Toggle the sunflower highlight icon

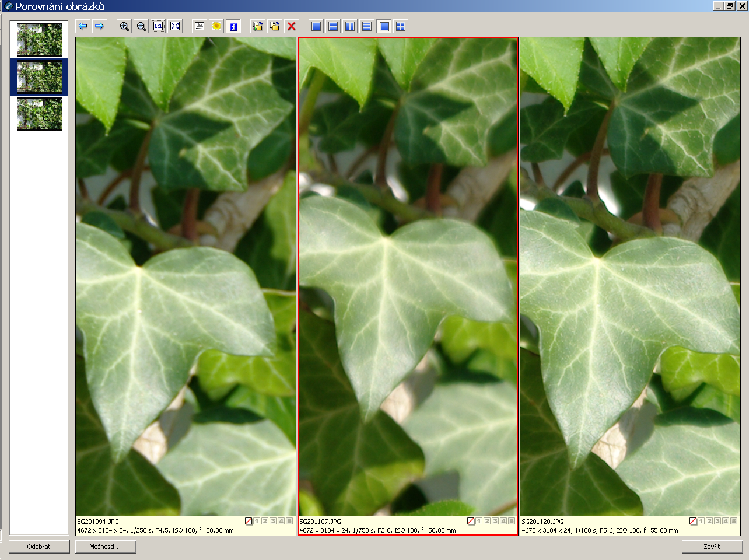tap(216, 26)
